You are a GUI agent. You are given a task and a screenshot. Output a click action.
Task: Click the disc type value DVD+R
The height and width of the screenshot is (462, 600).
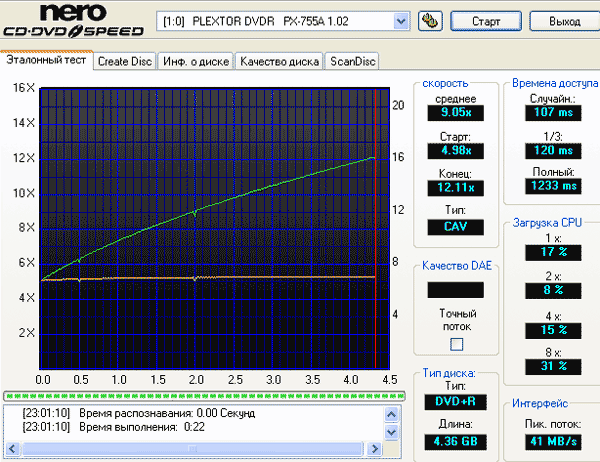point(455,402)
